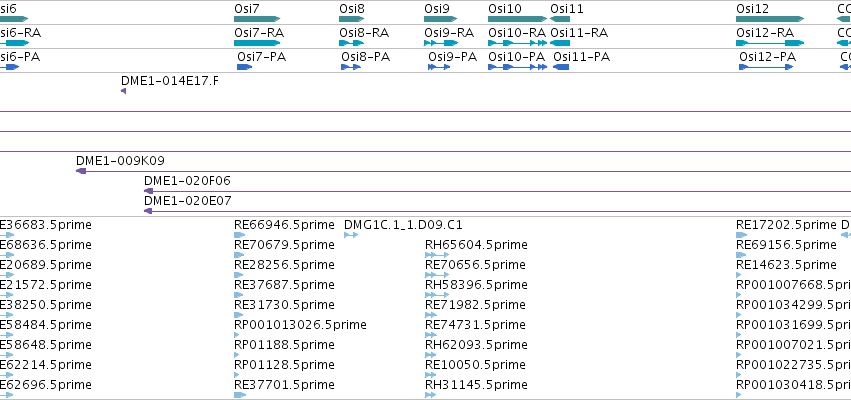
Task: Open the Osi12 gene label
Action: click(753, 9)
